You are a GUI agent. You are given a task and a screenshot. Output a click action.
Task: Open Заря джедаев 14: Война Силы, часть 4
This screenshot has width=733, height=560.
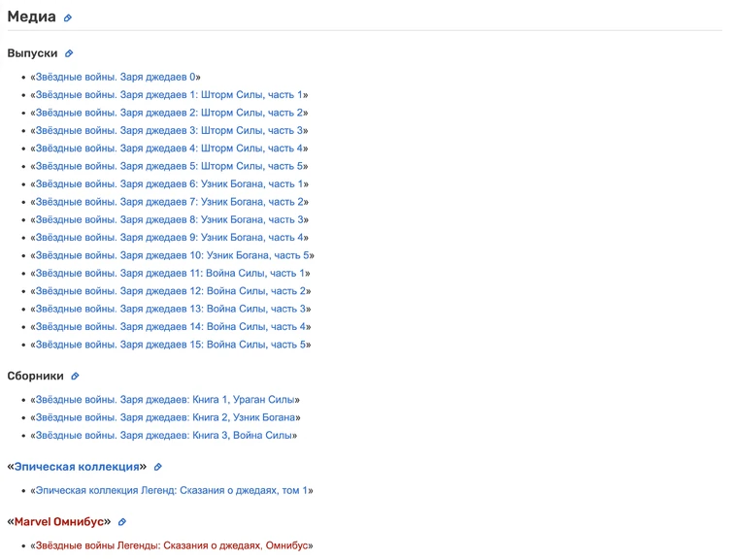pyautogui.click(x=171, y=327)
